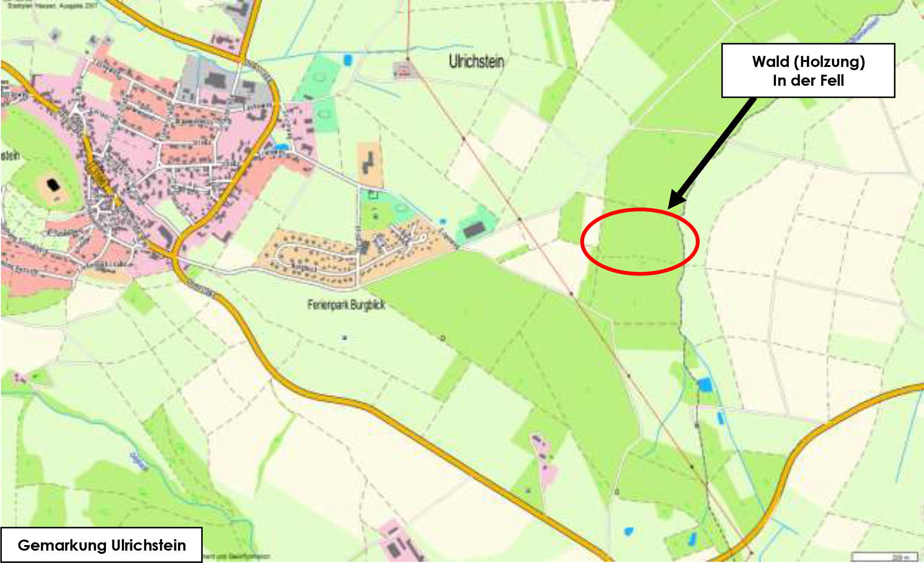Click the Wald (Holzung) In der Fell label box
This screenshot has height=563, width=924.
(x=808, y=71)
